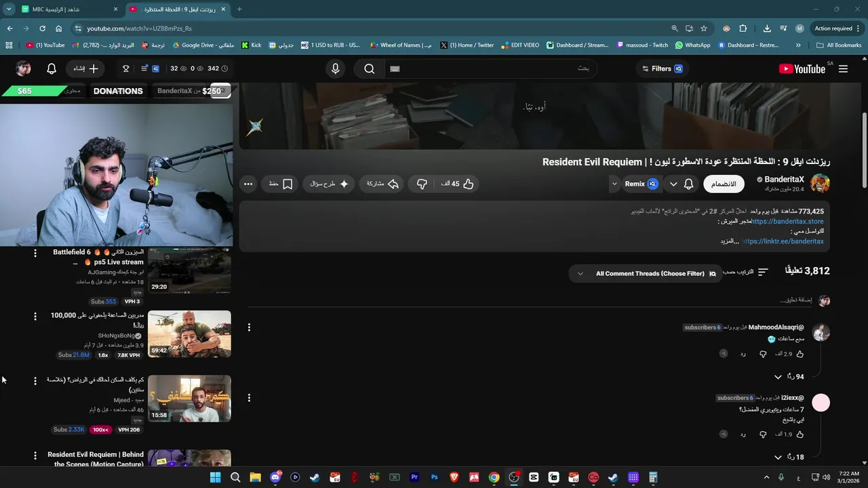868x488 pixels.
Task: Open Battlefield 6 ps5 Live stream thumbnail
Action: [x=189, y=270]
